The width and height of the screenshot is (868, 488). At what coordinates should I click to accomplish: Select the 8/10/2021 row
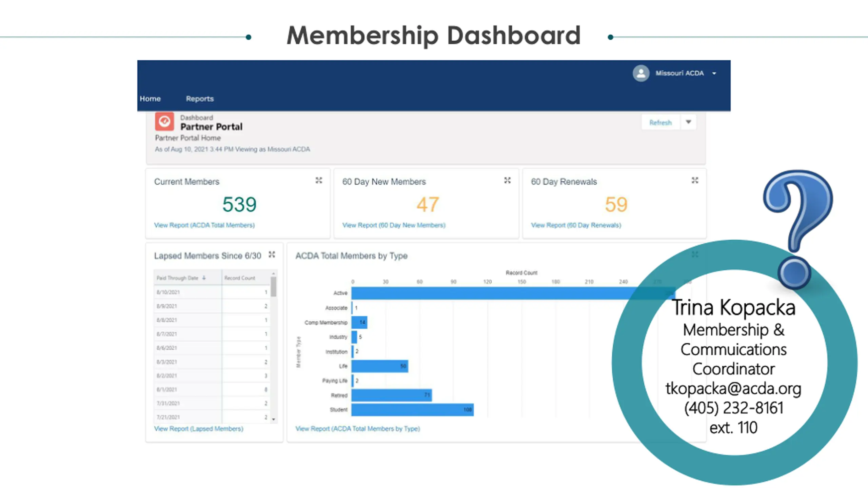212,292
